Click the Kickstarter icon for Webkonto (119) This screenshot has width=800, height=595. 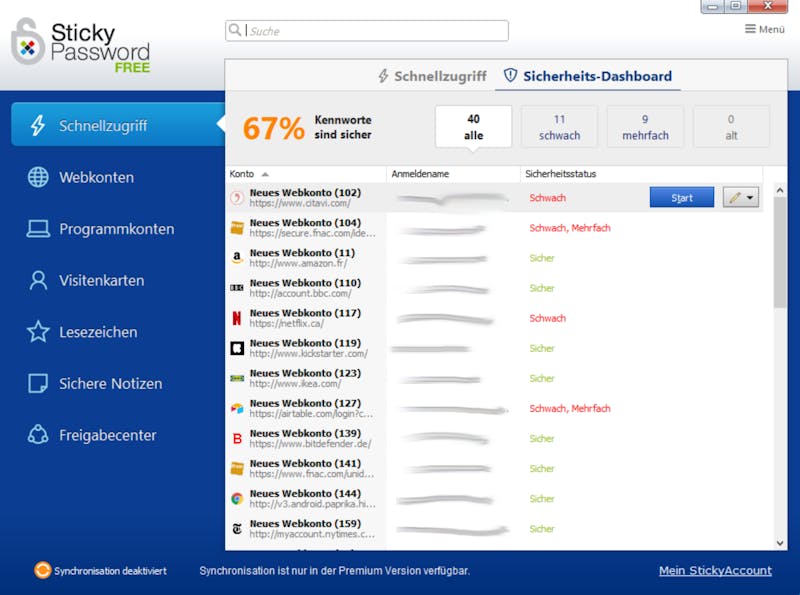237,348
